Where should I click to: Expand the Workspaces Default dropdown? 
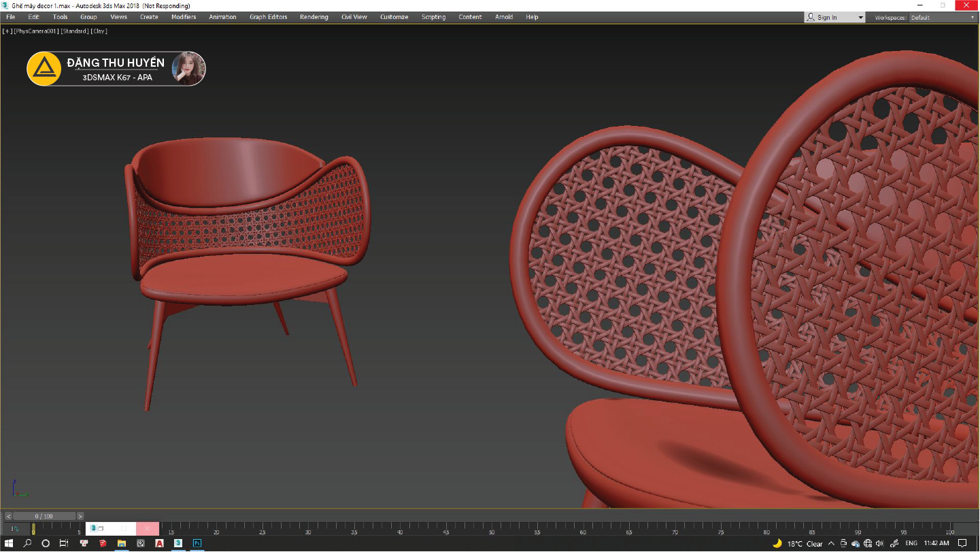point(942,17)
